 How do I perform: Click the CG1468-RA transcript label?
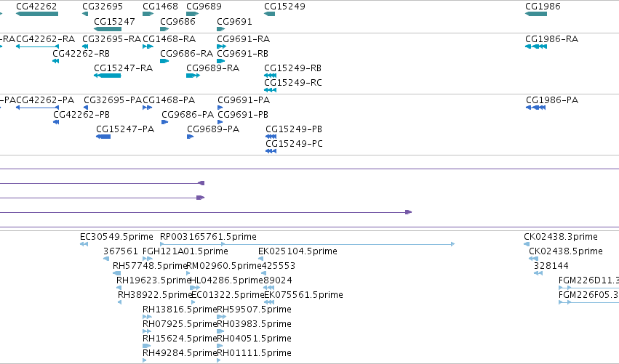[169, 39]
